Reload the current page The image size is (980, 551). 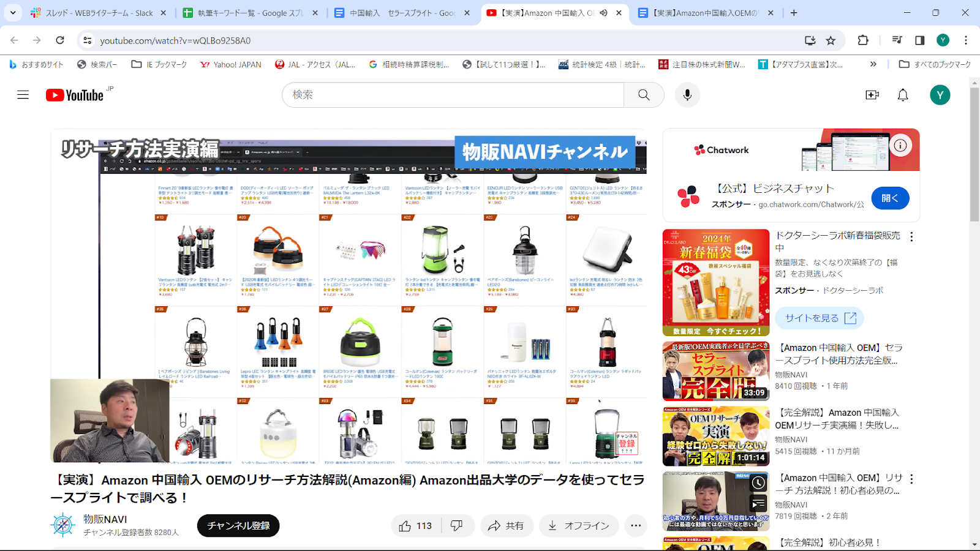tap(60, 40)
